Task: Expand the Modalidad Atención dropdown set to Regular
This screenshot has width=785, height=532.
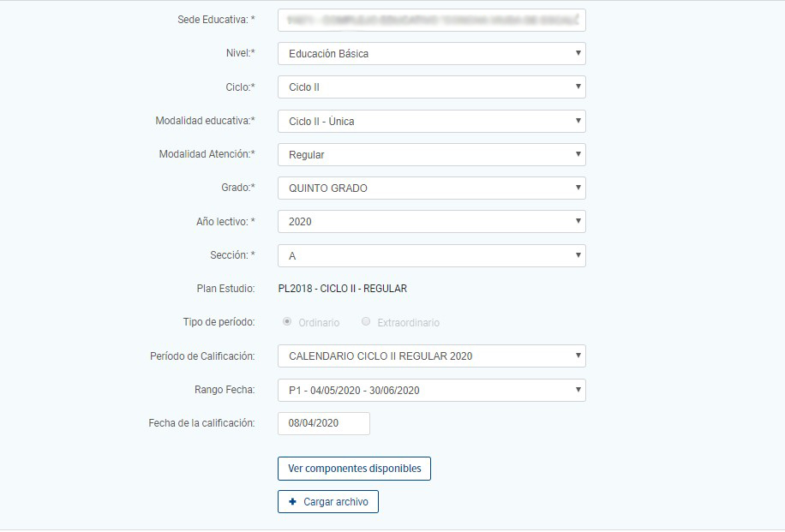Action: tap(431, 155)
